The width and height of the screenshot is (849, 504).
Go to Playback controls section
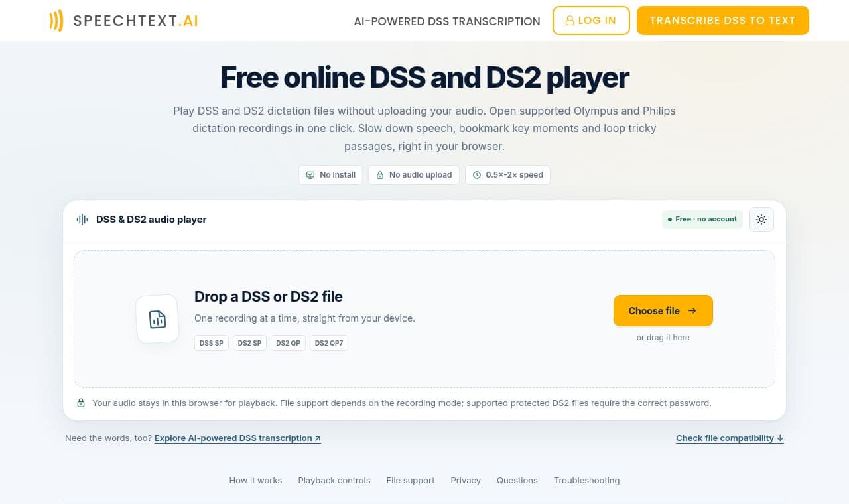[334, 481]
